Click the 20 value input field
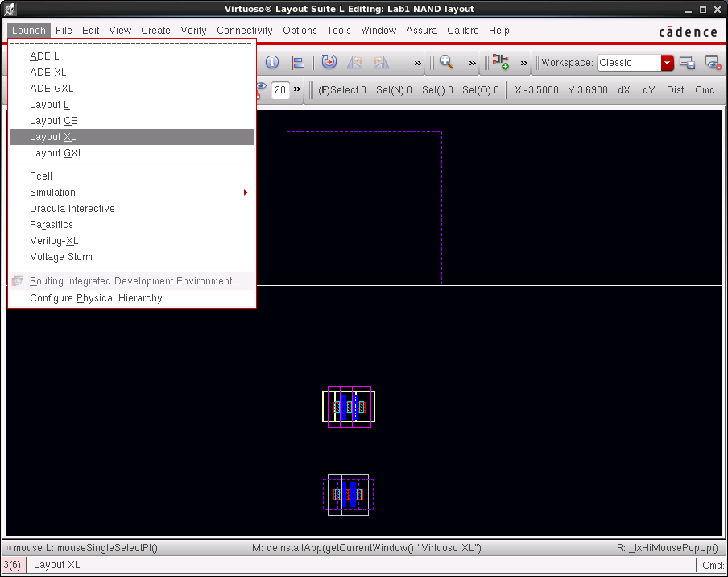The image size is (728, 577). click(x=280, y=90)
